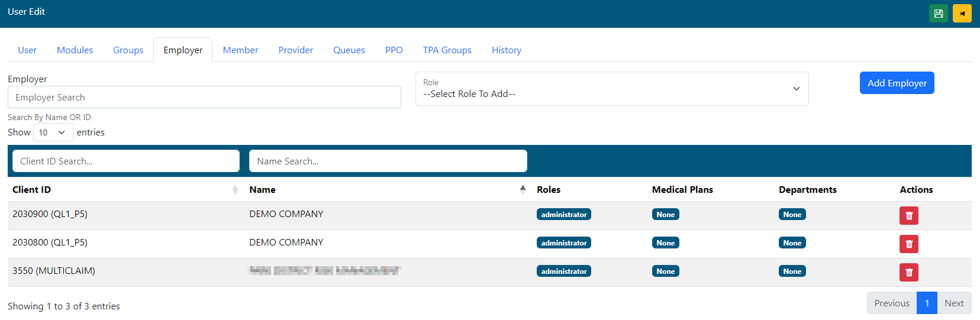Delete the 2030900 (QL1_P5) employer row
The height and width of the screenshot is (320, 980).
pyautogui.click(x=908, y=216)
